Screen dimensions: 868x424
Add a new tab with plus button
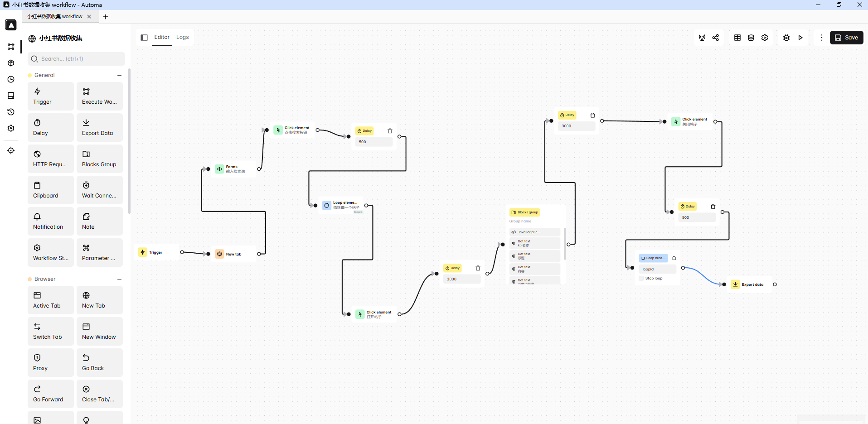106,17
